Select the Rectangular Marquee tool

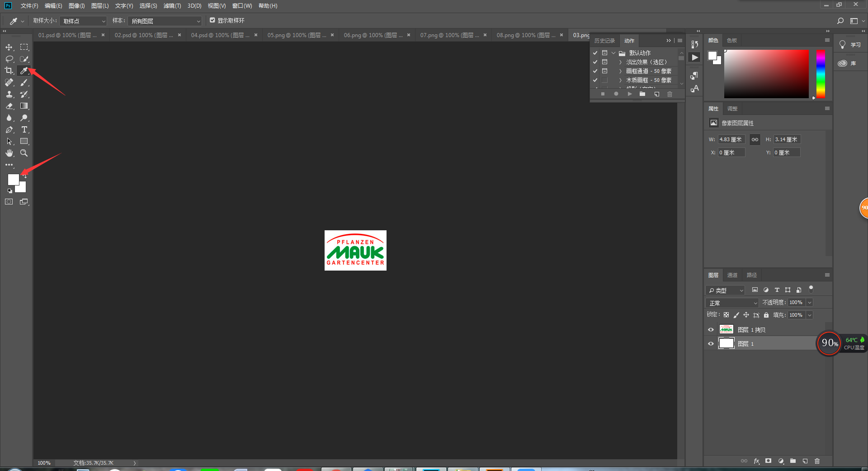coord(24,47)
